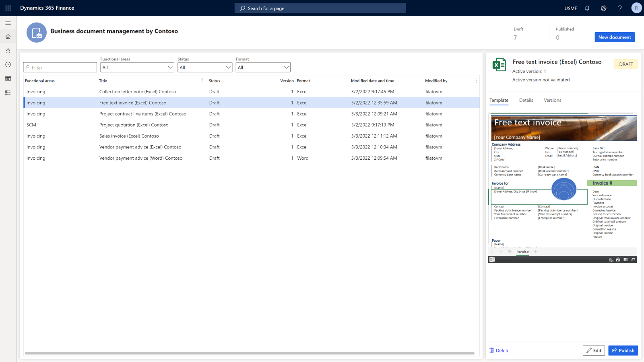644x362 pixels.
Task: Open Settings using the gear icon
Action: click(603, 8)
